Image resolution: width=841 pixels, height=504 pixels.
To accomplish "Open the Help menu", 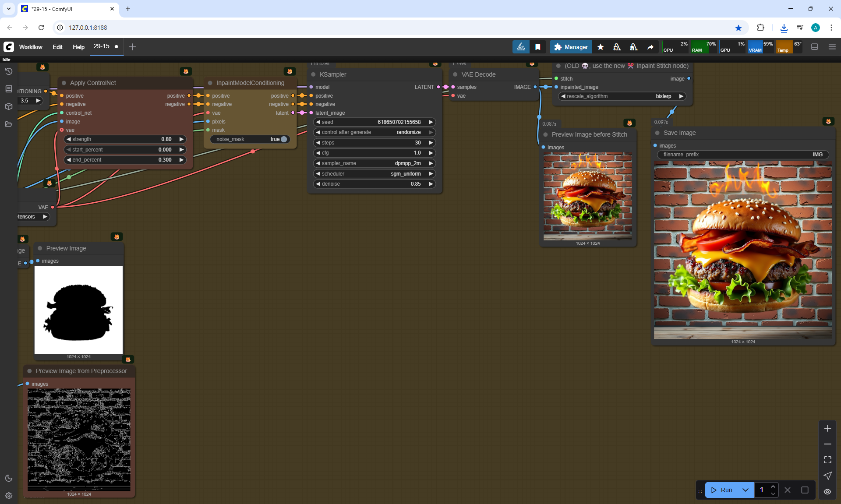I will click(x=78, y=47).
